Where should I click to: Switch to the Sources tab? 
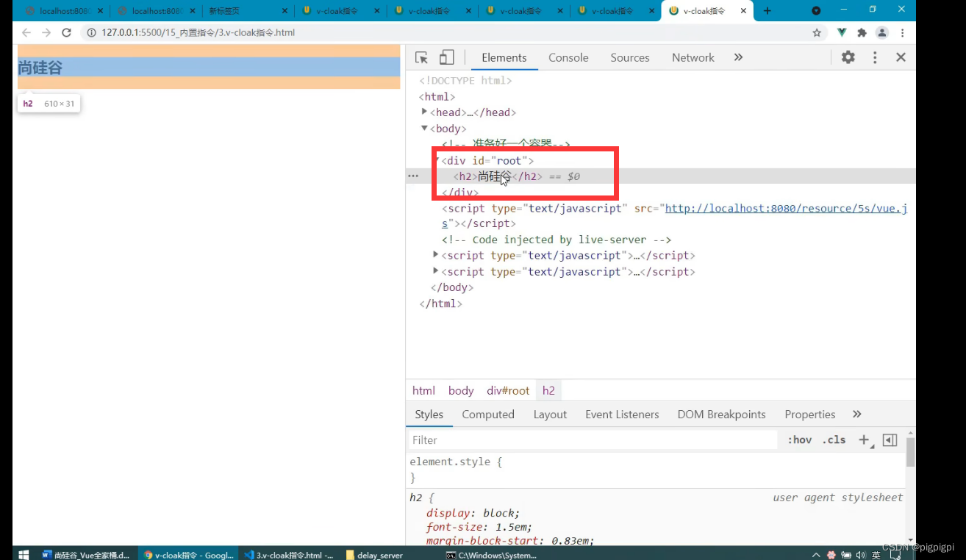point(630,57)
